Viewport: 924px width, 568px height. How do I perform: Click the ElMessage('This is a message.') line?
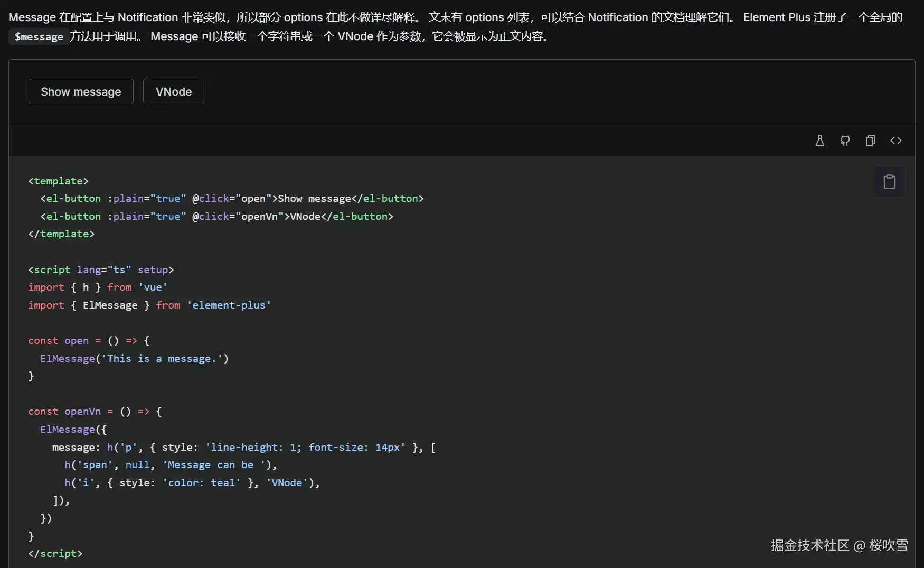click(134, 358)
